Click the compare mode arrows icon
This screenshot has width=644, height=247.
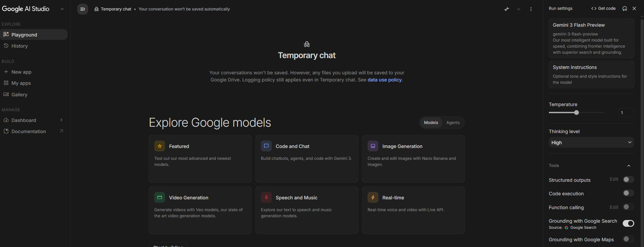coord(507,9)
